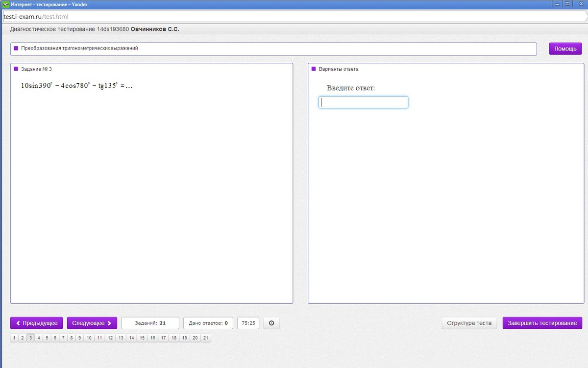
Task: Click the left arrow on Предыдущее button
Action: coord(18,323)
